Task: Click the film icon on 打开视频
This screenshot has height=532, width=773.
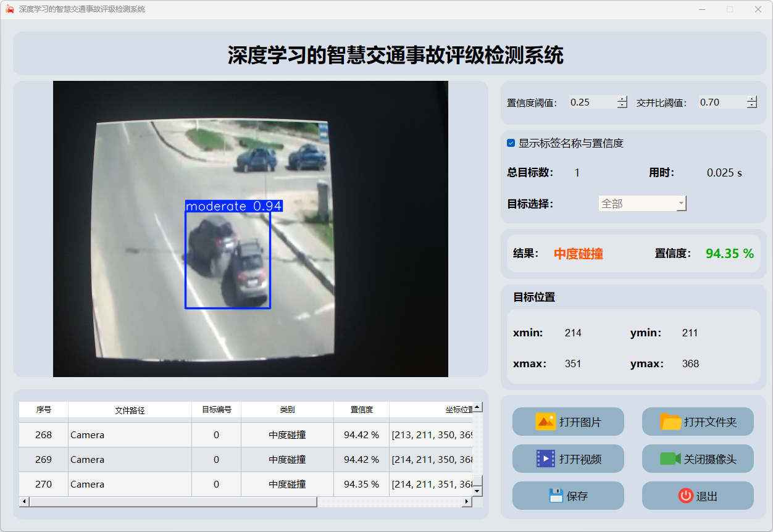Action: [x=546, y=459]
